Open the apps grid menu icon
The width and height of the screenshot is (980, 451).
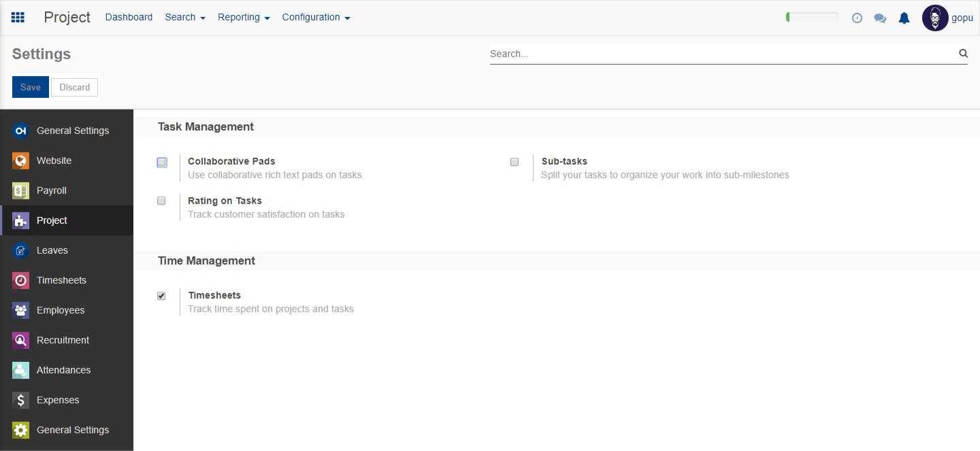pos(18,17)
